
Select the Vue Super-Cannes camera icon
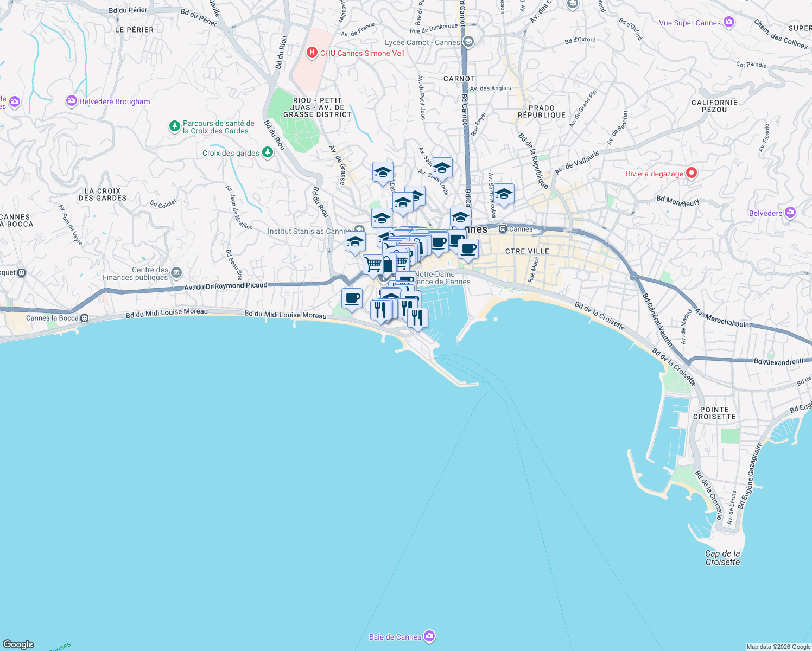tap(729, 22)
